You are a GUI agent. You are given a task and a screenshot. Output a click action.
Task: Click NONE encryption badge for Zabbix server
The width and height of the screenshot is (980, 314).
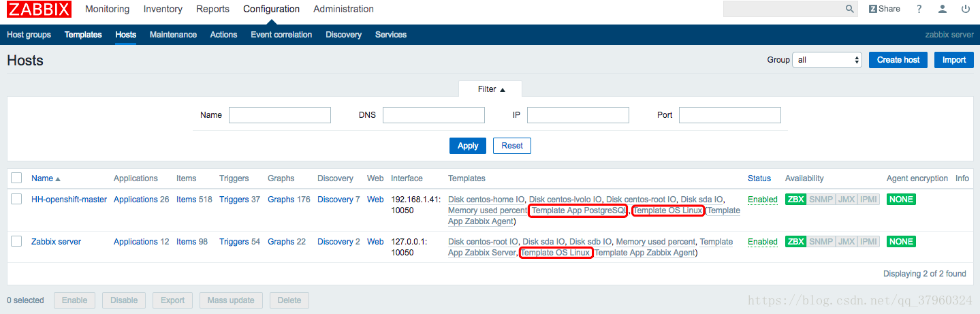coord(901,242)
